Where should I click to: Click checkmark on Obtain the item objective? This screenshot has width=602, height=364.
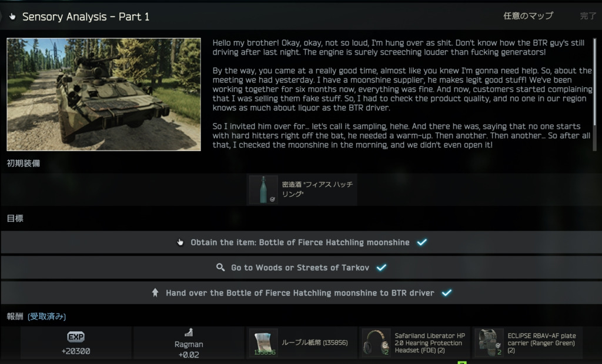click(x=422, y=242)
